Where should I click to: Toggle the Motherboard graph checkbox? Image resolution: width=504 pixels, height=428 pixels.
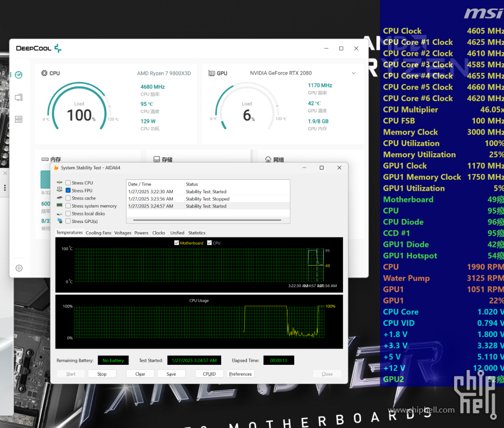coord(176,243)
